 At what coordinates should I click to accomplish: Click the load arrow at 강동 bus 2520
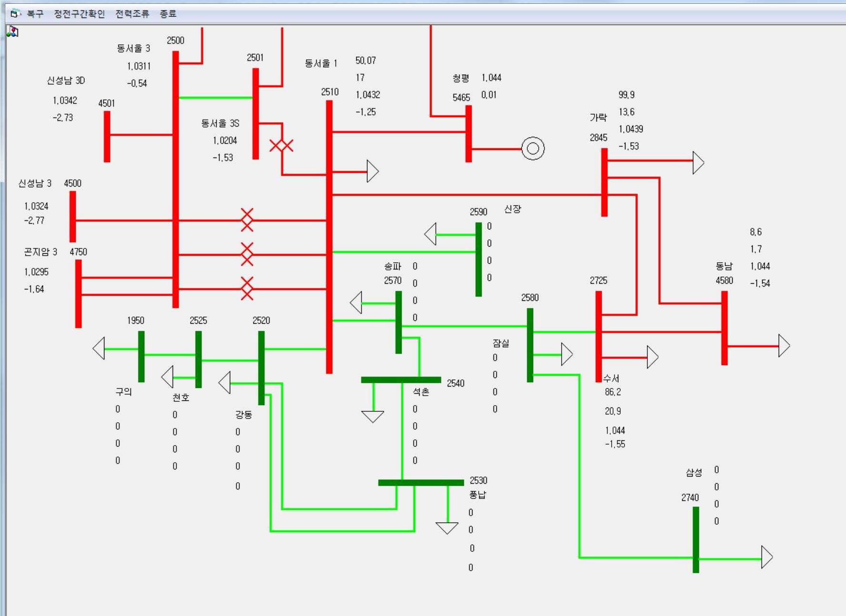pyautogui.click(x=224, y=383)
